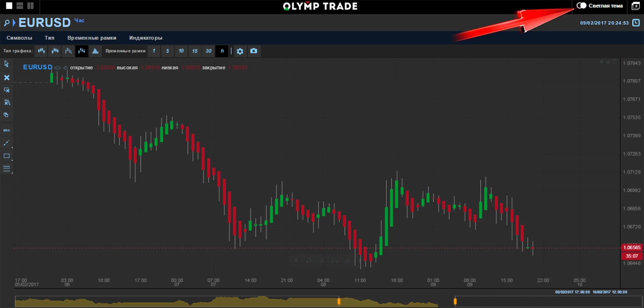This screenshot has width=644, height=308.
Task: Select the mountain area chart type
Action: point(95,51)
